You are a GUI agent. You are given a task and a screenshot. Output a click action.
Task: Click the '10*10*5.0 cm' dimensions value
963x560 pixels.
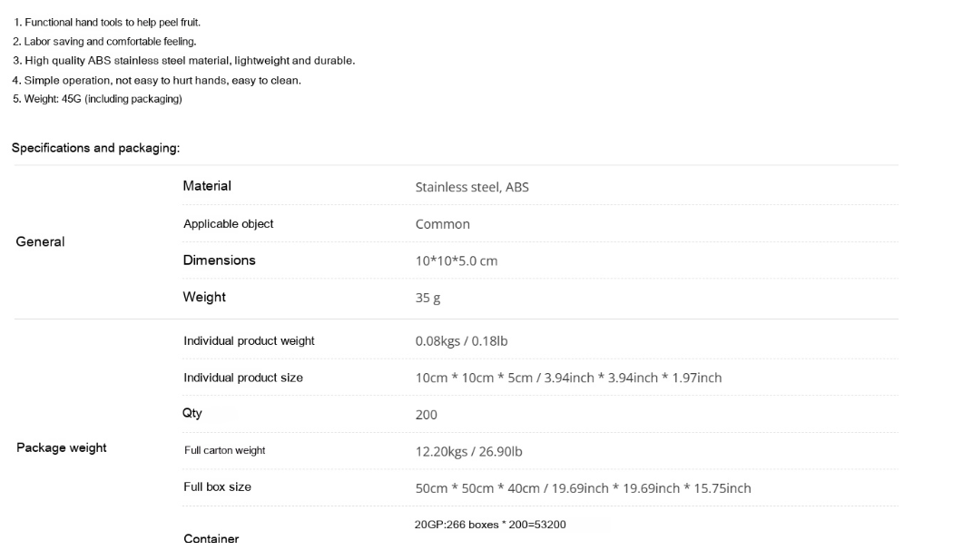pos(457,261)
